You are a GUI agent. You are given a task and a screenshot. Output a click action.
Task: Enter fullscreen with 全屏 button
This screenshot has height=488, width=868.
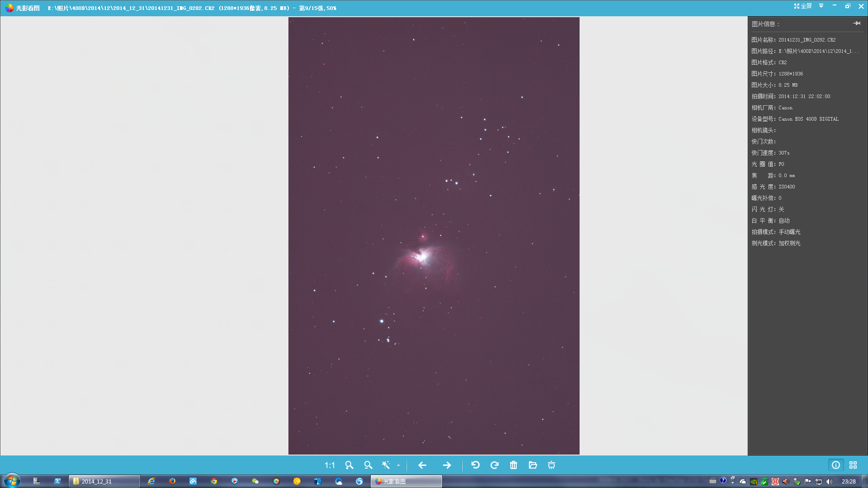tap(803, 6)
